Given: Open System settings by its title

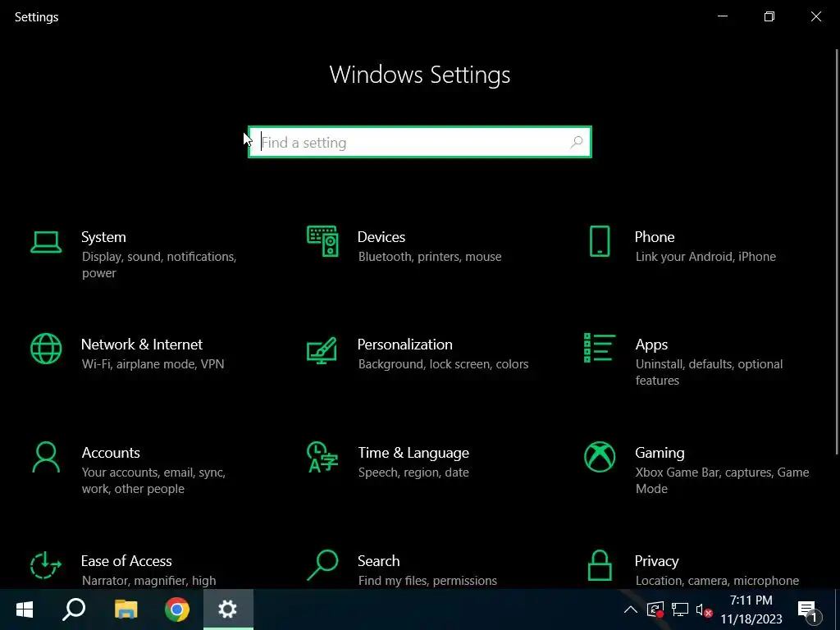Looking at the screenshot, I should click(103, 237).
